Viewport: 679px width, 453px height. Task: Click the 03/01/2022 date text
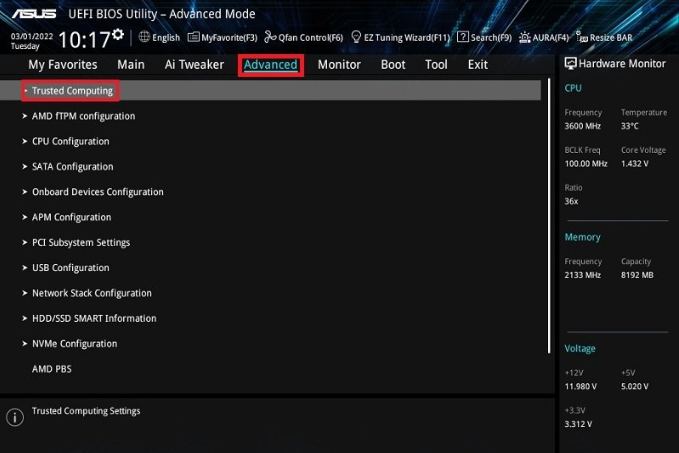pyautogui.click(x=32, y=36)
